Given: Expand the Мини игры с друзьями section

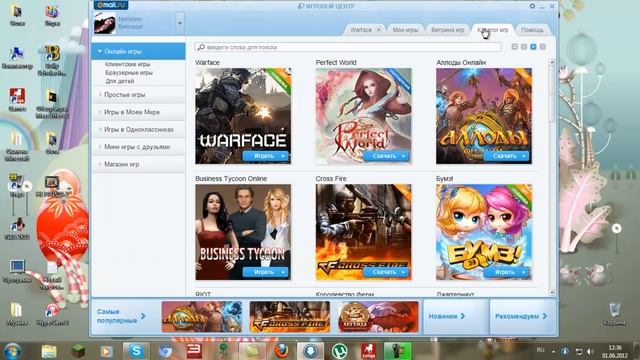Looking at the screenshot, I should click(138, 147).
